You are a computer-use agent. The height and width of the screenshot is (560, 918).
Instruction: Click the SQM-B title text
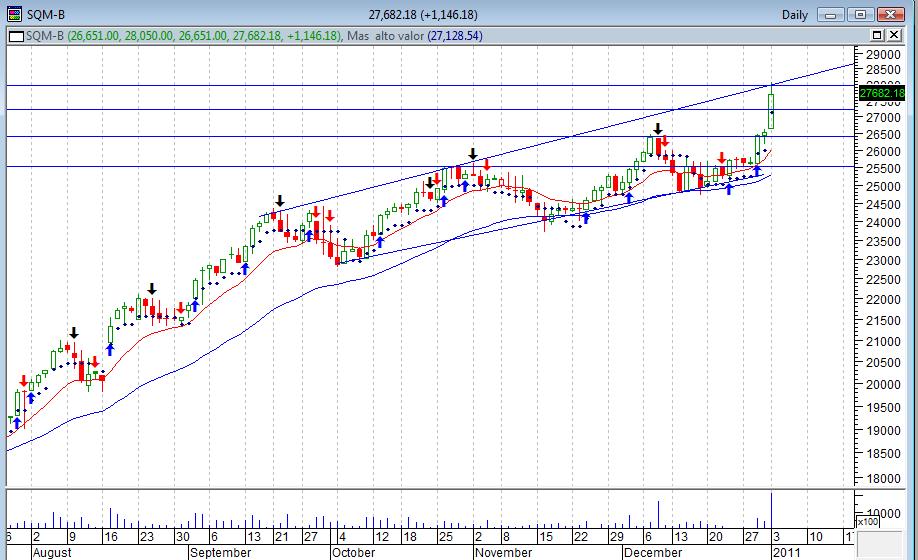coord(46,15)
